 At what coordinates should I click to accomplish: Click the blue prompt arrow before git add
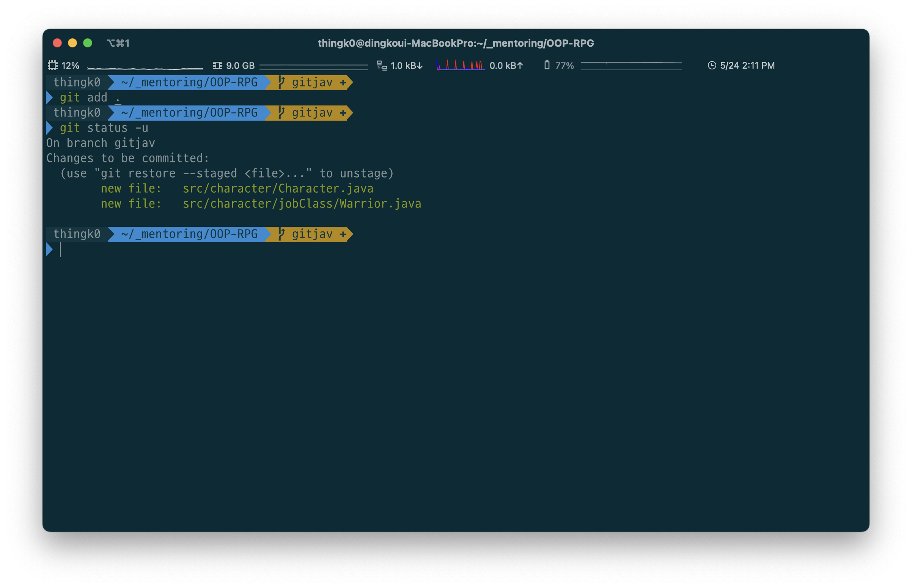pos(49,98)
